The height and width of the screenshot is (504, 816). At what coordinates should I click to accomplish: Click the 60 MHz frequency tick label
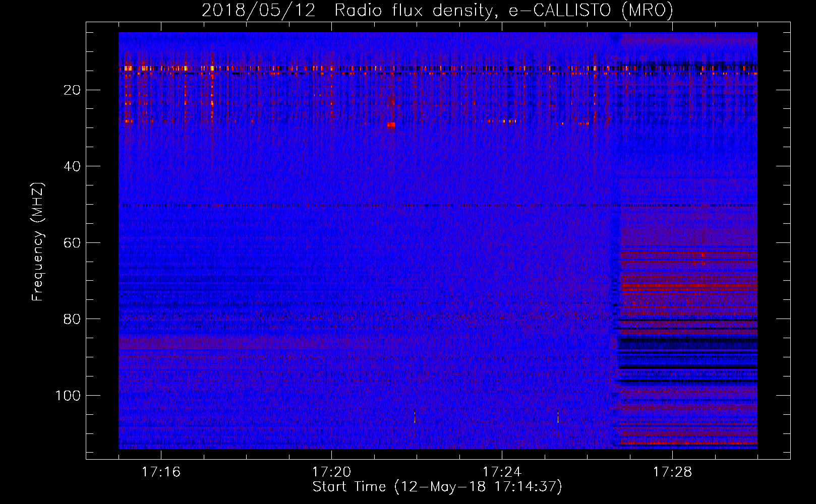(x=73, y=243)
